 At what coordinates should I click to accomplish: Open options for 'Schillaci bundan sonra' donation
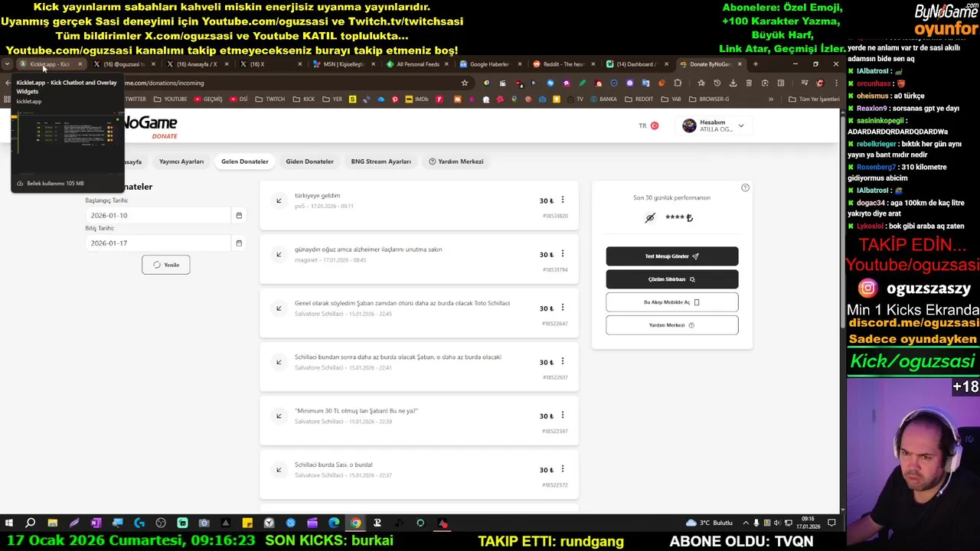tap(563, 361)
